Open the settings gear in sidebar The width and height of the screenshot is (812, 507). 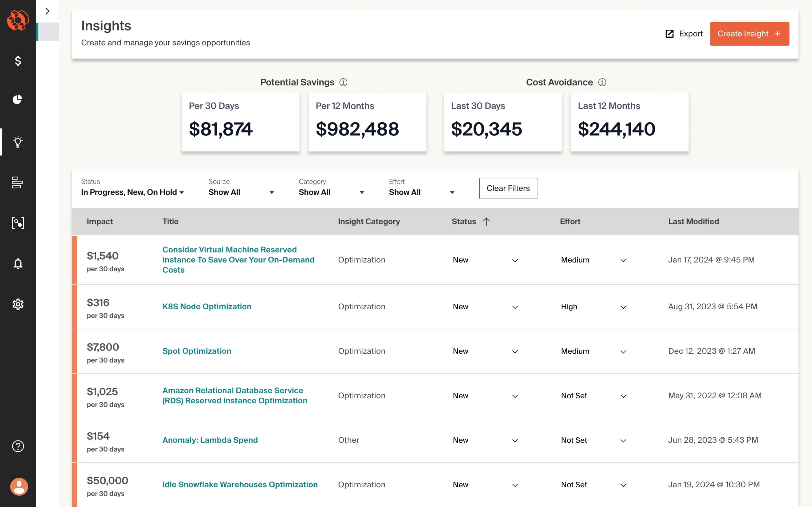coord(18,304)
